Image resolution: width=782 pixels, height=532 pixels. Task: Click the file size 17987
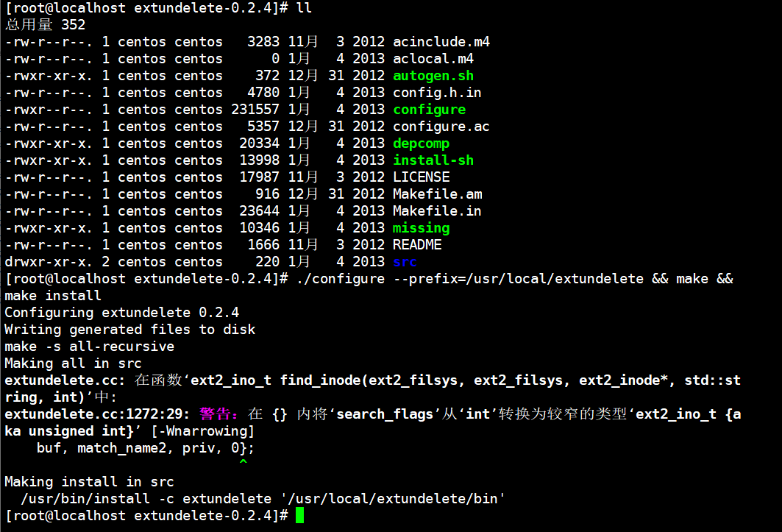click(260, 177)
